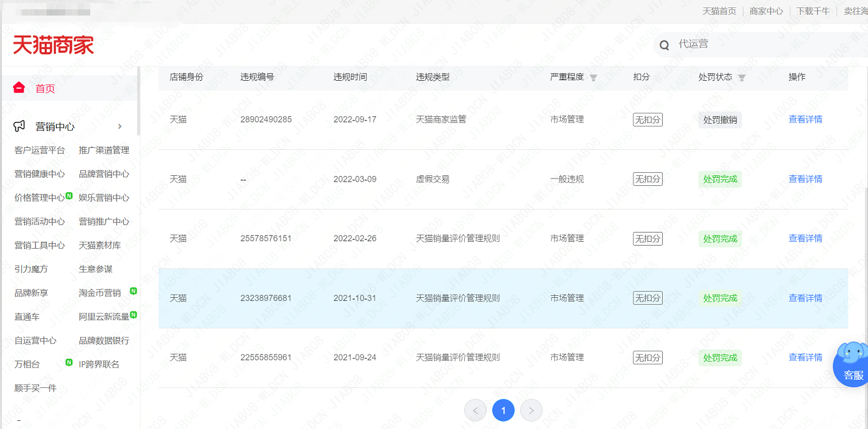Viewport: 868px width, 429px height.
Task: Open 直通车 in sidebar
Action: 27,317
